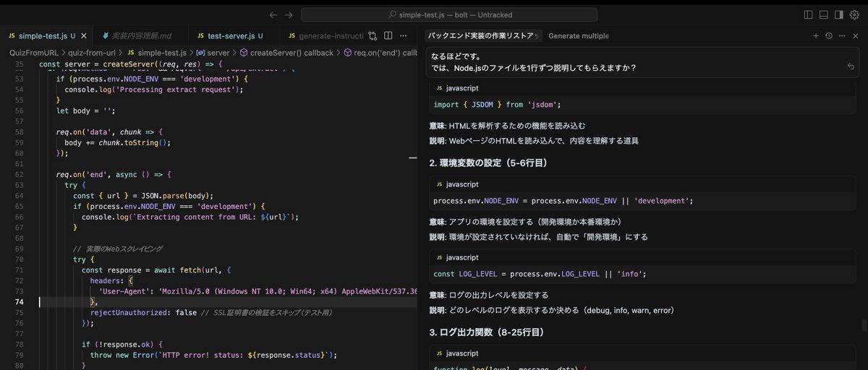The image size is (868, 370).
Task: Click the search box showing simple-test.js — bolt
Action: tap(449, 14)
